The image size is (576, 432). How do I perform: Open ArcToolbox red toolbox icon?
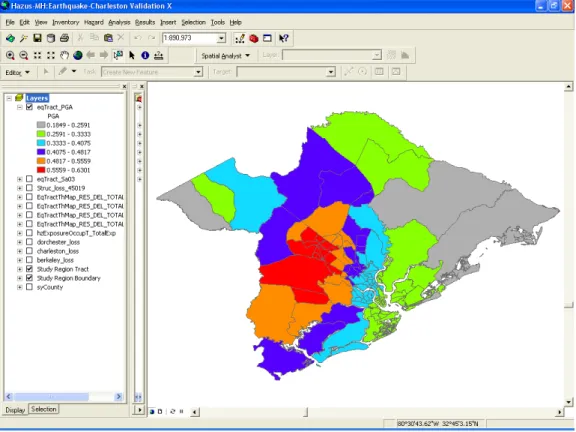click(253, 38)
